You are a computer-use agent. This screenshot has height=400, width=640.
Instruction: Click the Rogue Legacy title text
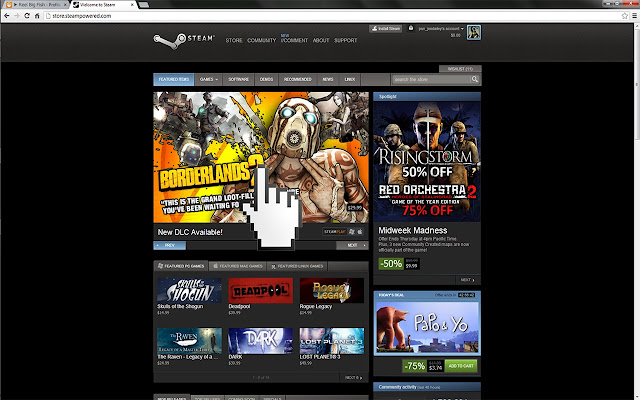[x=316, y=306]
